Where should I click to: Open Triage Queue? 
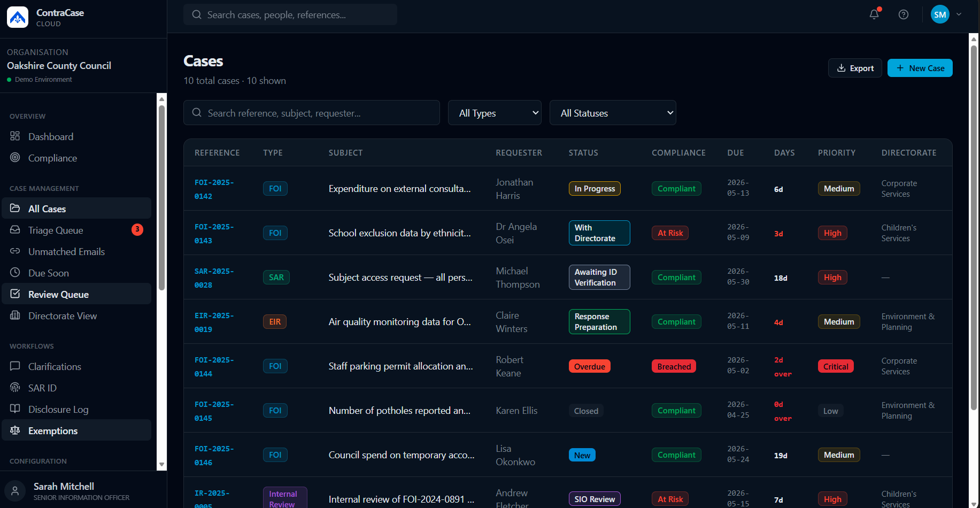pyautogui.click(x=76, y=230)
